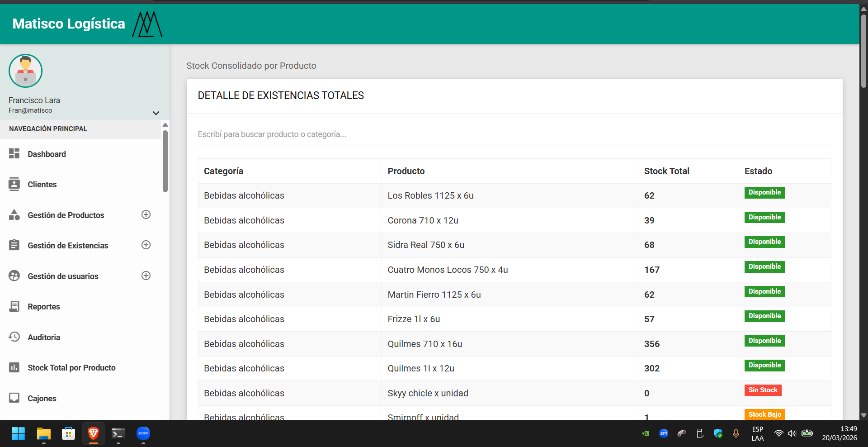The height and width of the screenshot is (447, 868).
Task: Click the Dashboard grid icon in sidebar
Action: [14, 154]
